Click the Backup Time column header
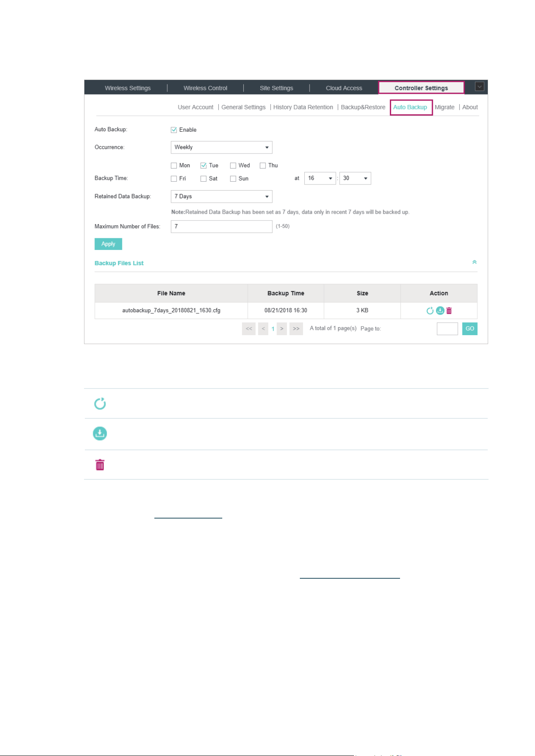Screen dimensions: 535x756 (286, 293)
